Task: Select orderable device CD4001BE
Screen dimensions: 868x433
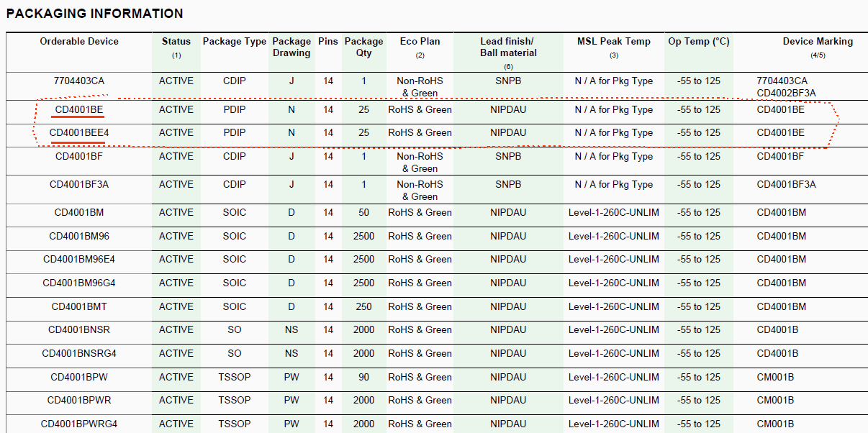Action: coord(79,110)
